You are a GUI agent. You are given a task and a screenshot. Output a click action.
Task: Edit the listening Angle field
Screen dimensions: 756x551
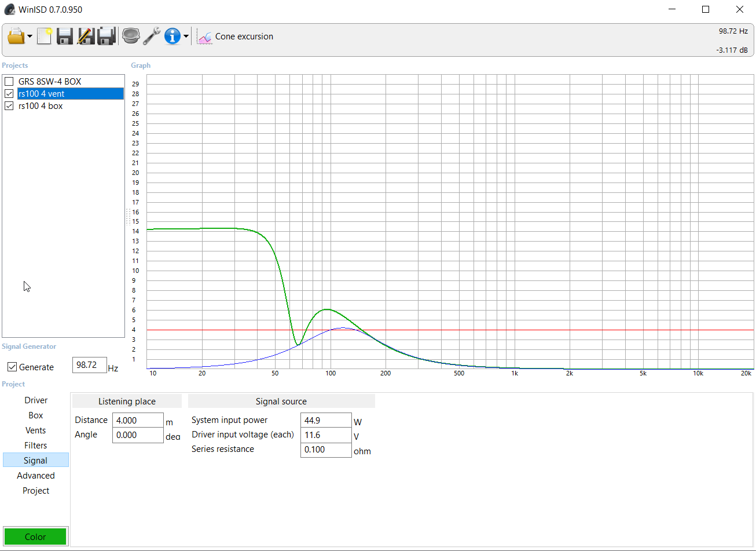coord(138,435)
